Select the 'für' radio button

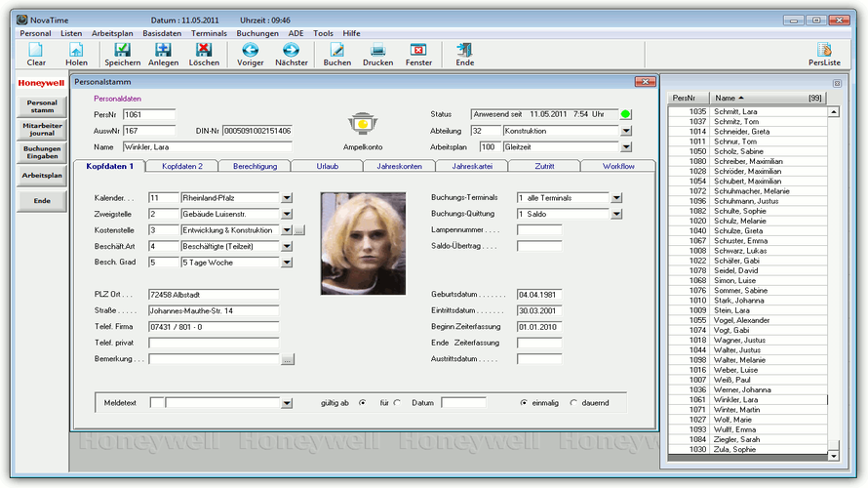pos(397,402)
